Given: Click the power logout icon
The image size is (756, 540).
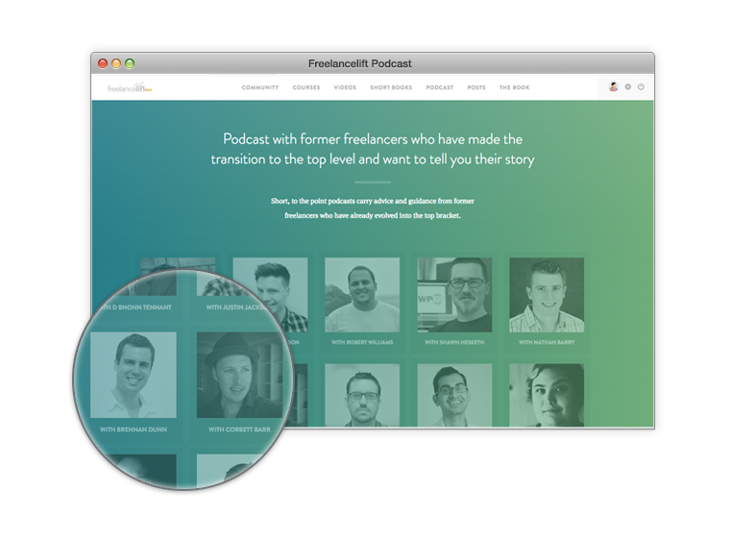Looking at the screenshot, I should tap(641, 86).
